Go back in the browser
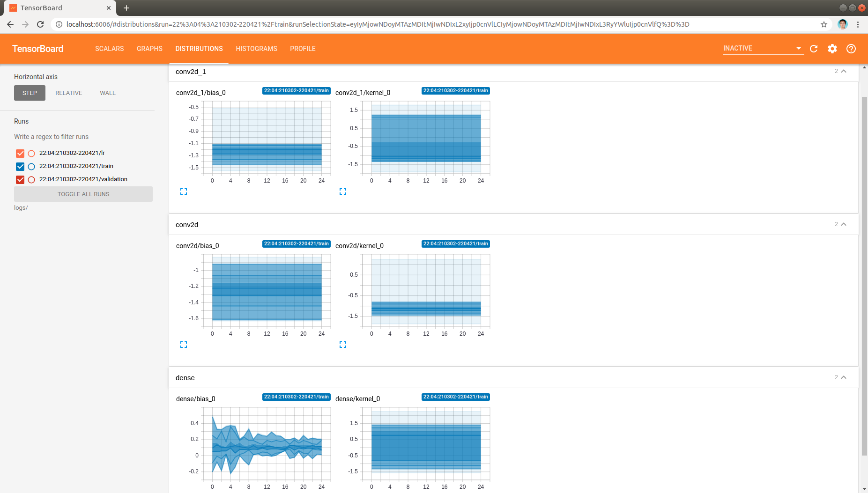 click(10, 24)
